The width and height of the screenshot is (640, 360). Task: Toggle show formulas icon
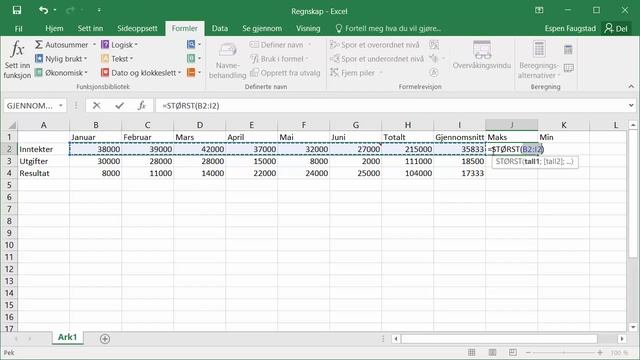[x=434, y=44]
